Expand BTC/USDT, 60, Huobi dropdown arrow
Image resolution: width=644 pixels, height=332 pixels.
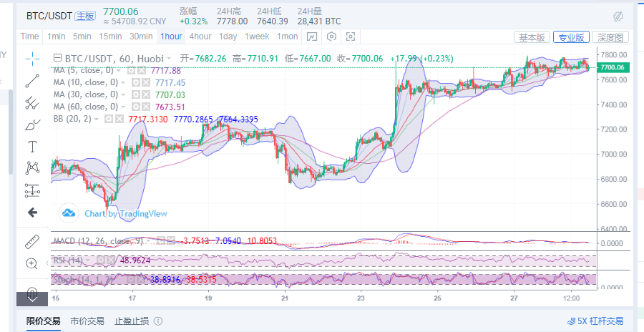coord(169,59)
